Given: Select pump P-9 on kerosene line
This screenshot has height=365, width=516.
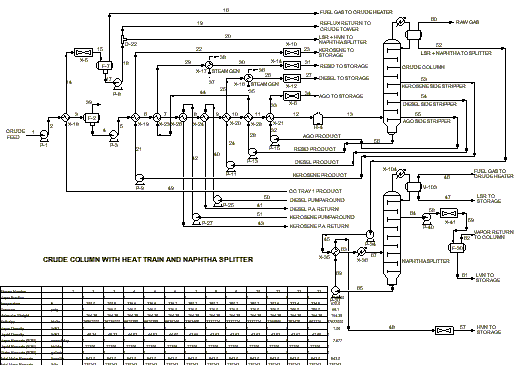Looking at the screenshot, I should click(140, 179).
